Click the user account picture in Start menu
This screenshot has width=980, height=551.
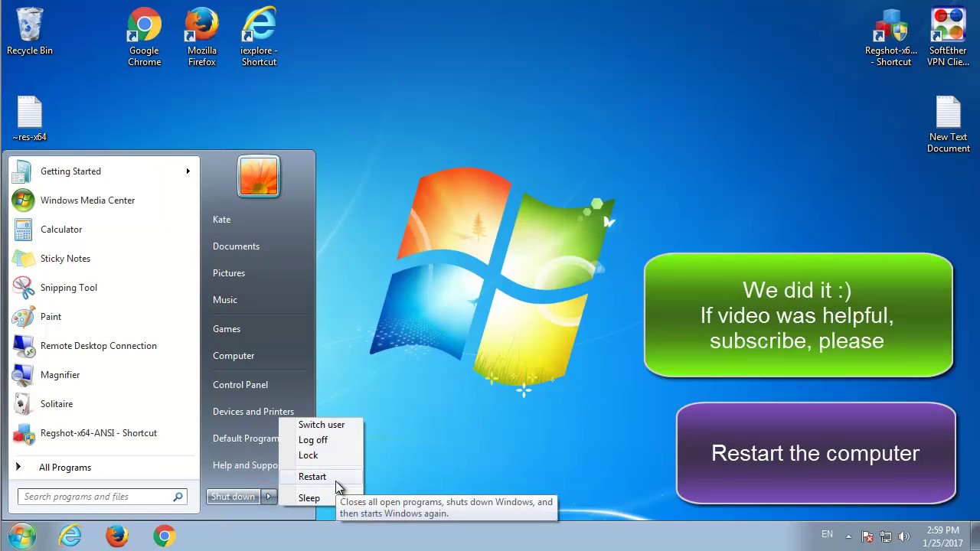pos(259,176)
